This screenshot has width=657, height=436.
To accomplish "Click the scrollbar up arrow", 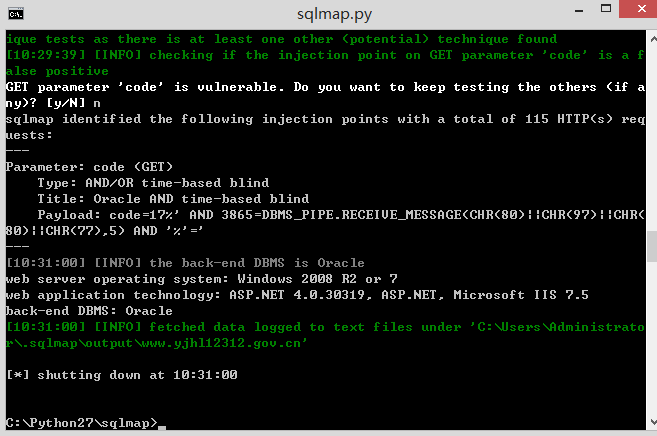I will click(x=652, y=39).
